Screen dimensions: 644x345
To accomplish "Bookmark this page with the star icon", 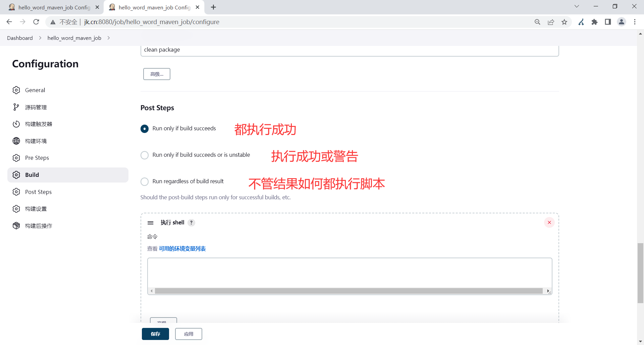I will pyautogui.click(x=565, y=22).
